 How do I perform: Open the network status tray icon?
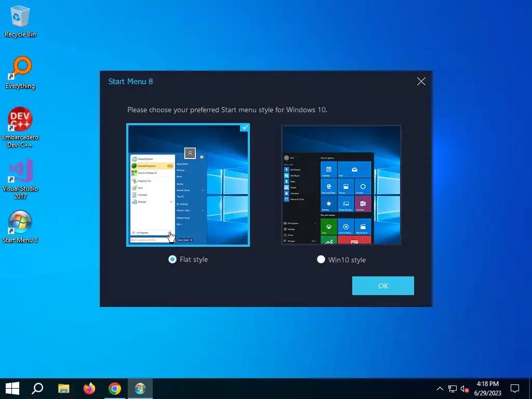(x=453, y=389)
